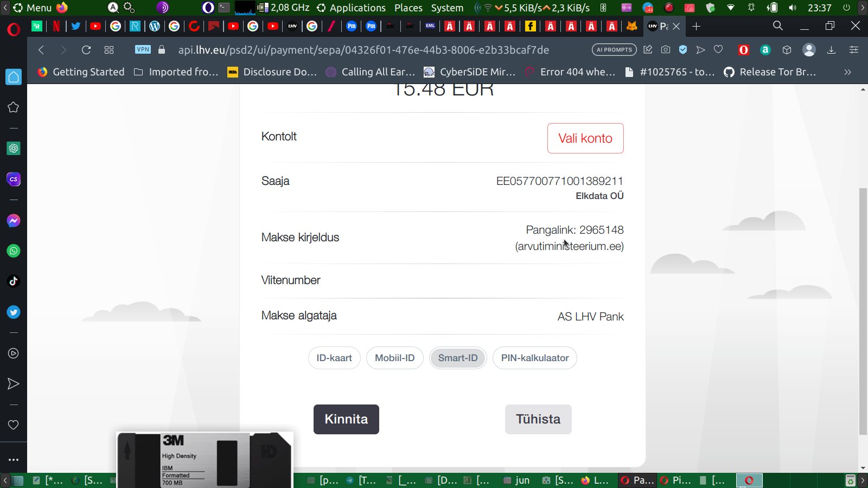The height and width of the screenshot is (488, 868).
Task: Open the sidebar My Flow arrow icon
Action: pyautogui.click(x=14, y=384)
